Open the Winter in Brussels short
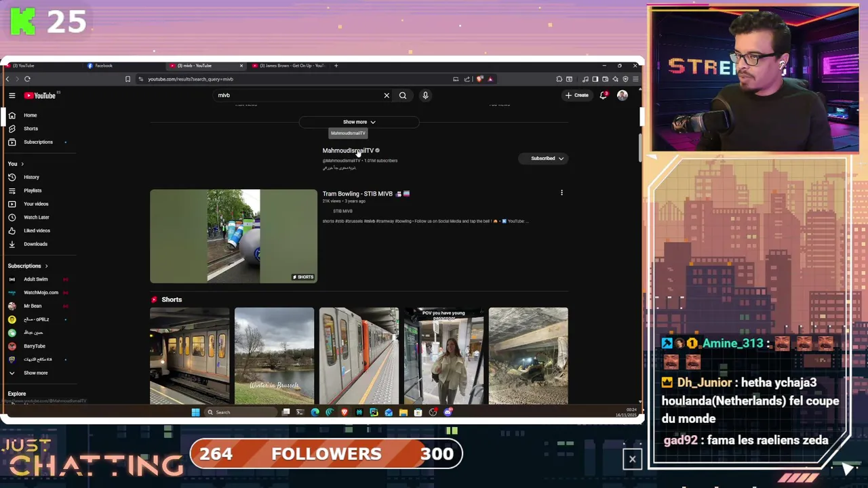Image resolution: width=868 pixels, height=488 pixels. point(274,356)
